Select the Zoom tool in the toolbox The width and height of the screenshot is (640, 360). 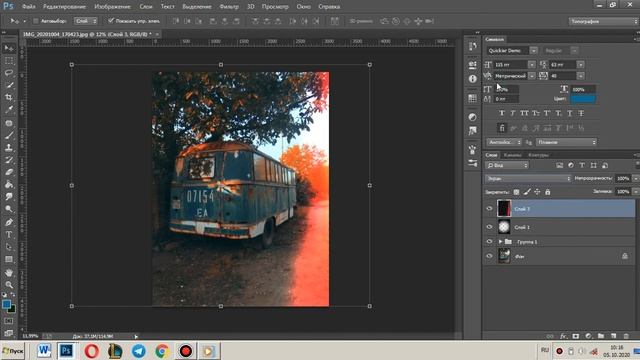[9, 284]
